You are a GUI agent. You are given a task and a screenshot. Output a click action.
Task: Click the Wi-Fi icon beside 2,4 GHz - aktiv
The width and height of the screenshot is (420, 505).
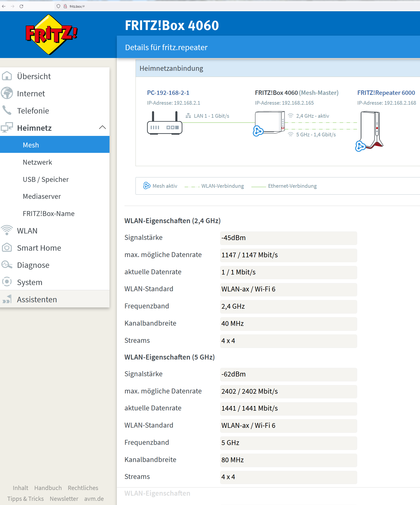[291, 116]
